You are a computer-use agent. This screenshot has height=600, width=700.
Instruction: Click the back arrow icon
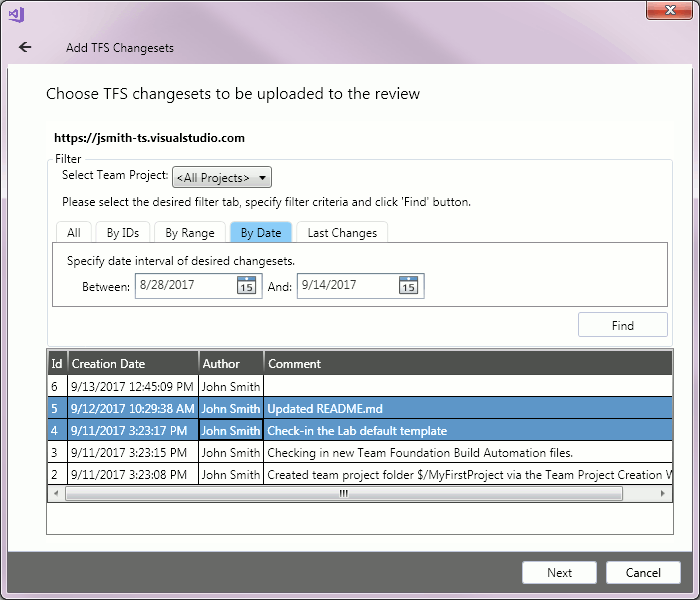(25, 47)
